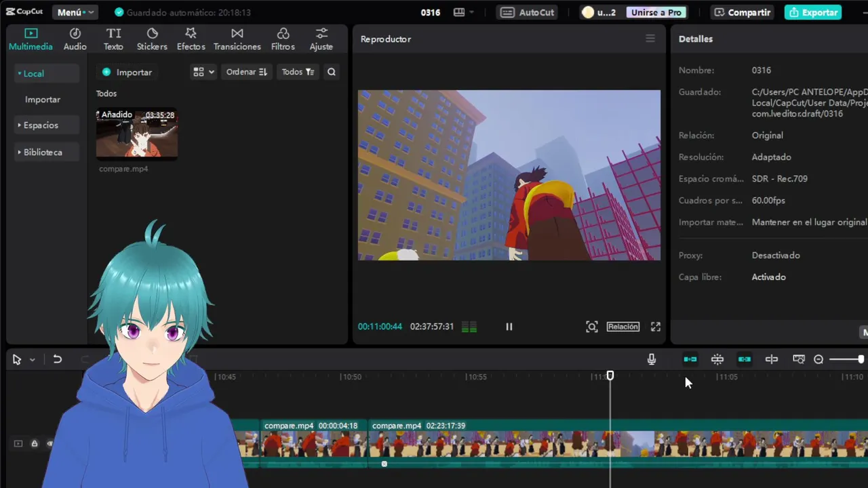Select the compare.mp4 02:23:17:39 clip
This screenshot has width=868, height=488.
(618, 443)
